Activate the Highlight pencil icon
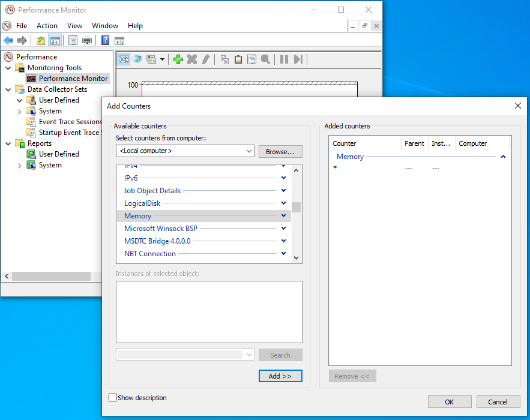 coord(206,59)
